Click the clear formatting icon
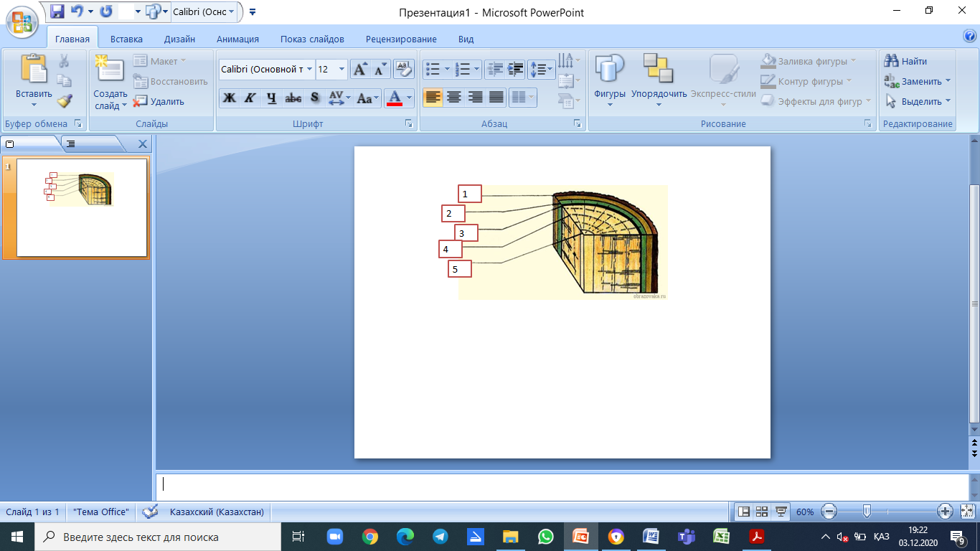Viewport: 980px width, 551px height. coord(404,69)
